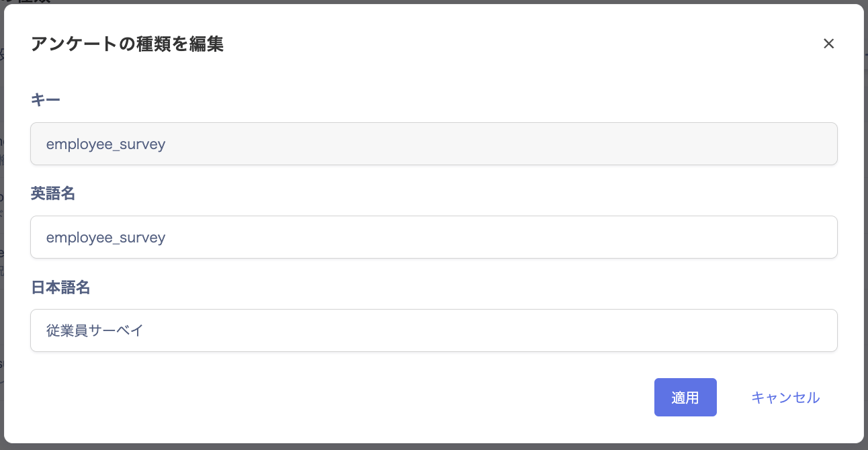
Task: Click the dimmed backdrop strip above the dialog
Action: (434, 2)
